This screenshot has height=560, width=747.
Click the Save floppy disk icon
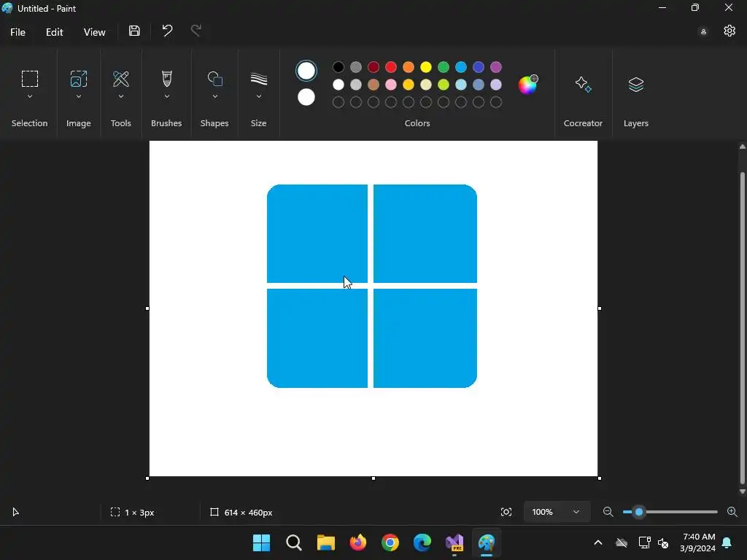click(134, 31)
